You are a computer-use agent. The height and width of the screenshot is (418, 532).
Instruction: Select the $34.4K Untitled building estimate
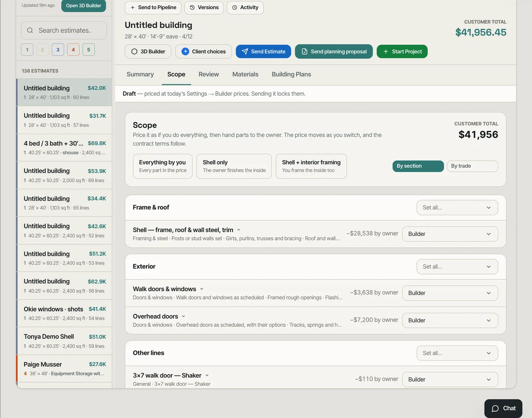[x=64, y=203]
